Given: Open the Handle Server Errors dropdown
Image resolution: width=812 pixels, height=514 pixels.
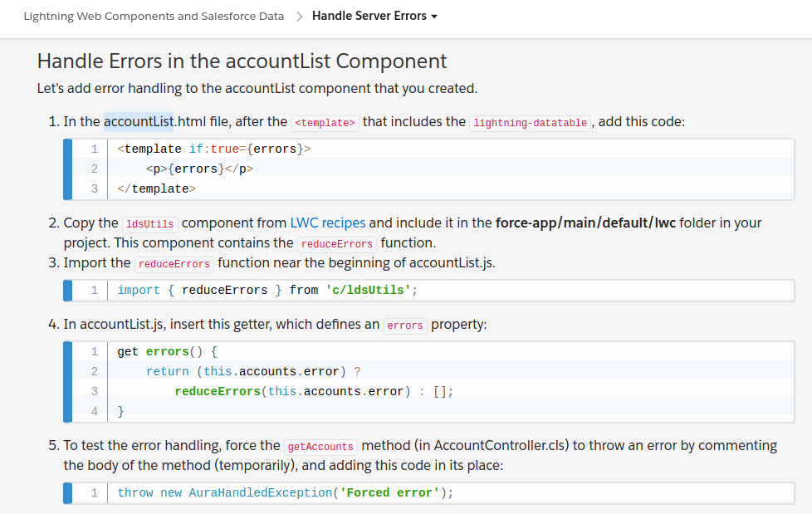Looking at the screenshot, I should (369, 16).
